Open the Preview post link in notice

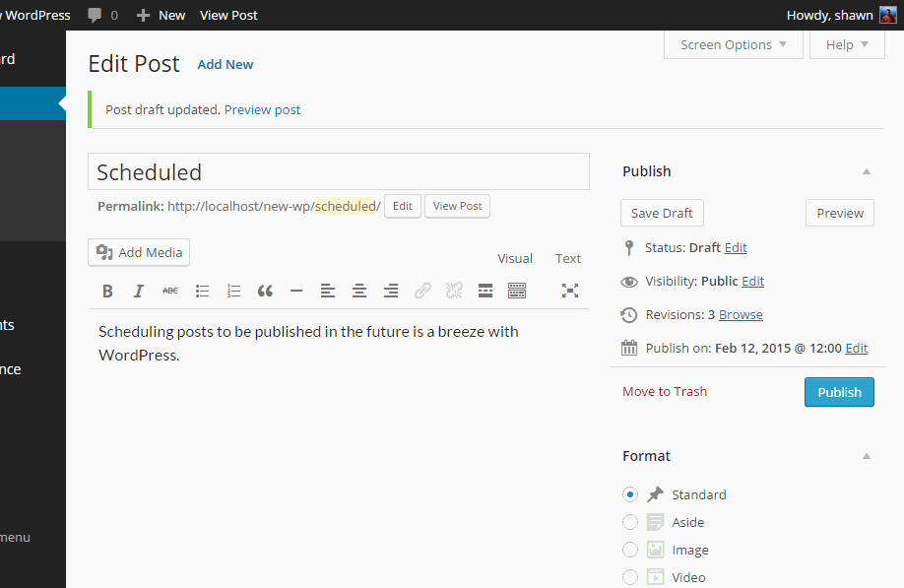pos(262,110)
